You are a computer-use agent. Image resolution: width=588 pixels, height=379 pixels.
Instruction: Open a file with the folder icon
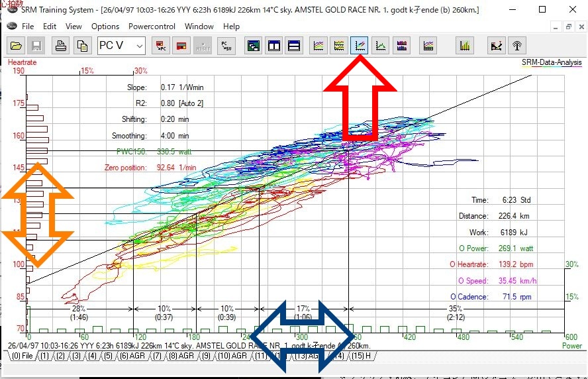[x=16, y=46]
